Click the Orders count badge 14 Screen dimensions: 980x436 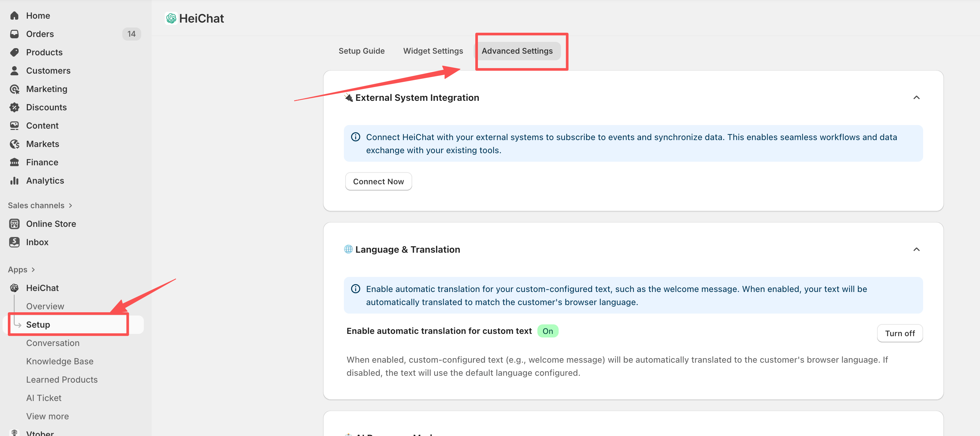tap(131, 34)
